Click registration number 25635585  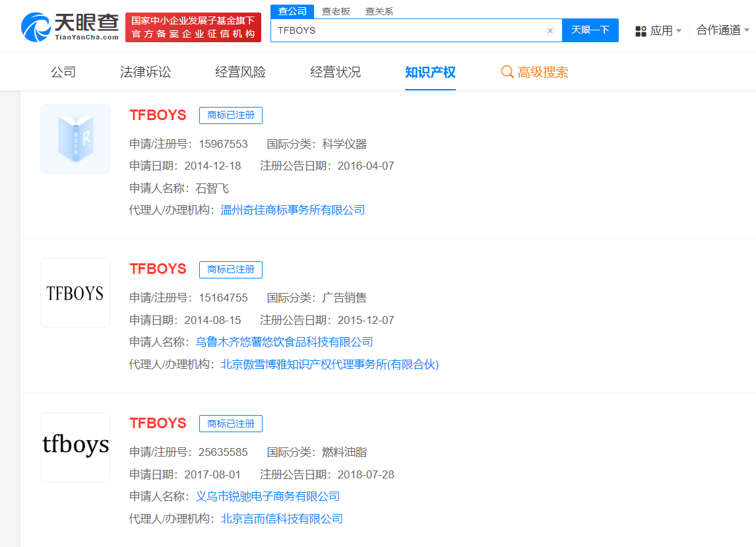tap(223, 453)
